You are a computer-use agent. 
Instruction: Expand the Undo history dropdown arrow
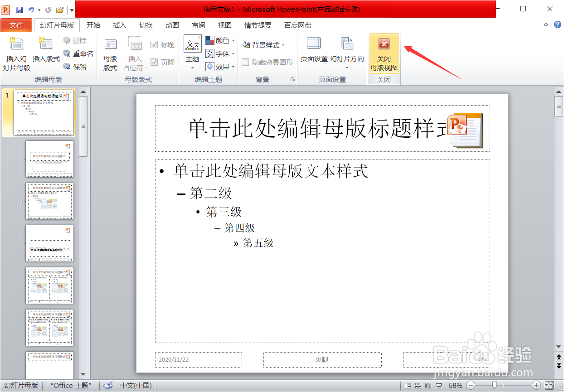(x=39, y=10)
